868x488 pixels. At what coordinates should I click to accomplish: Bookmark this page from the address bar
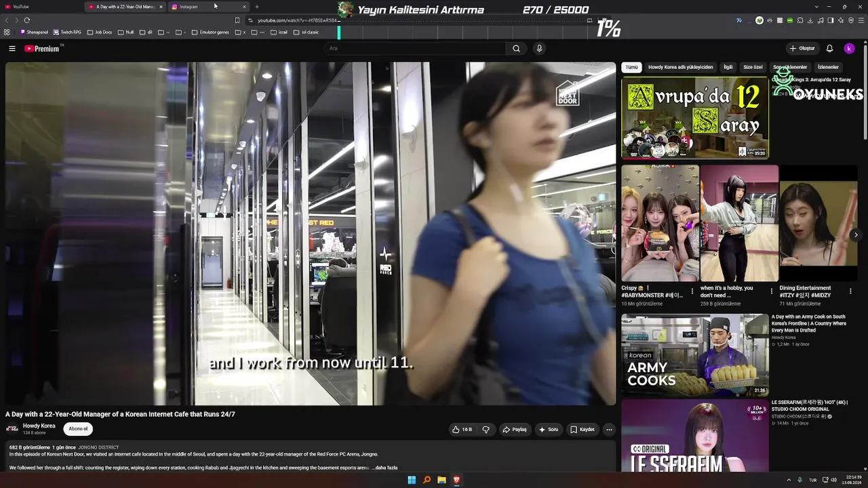click(237, 20)
